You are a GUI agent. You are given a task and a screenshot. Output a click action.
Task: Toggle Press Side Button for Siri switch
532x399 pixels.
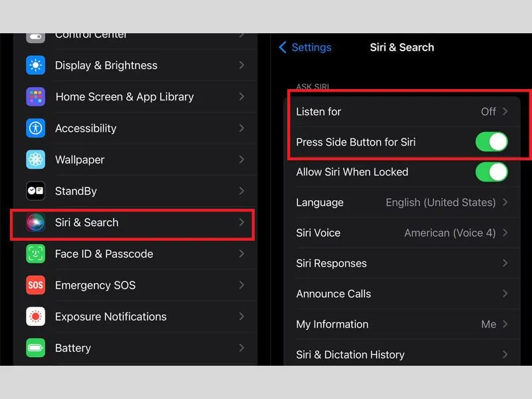pyautogui.click(x=491, y=142)
